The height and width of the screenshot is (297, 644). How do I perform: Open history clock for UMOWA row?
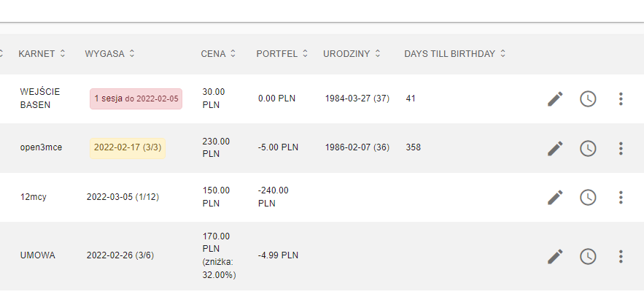coord(588,256)
